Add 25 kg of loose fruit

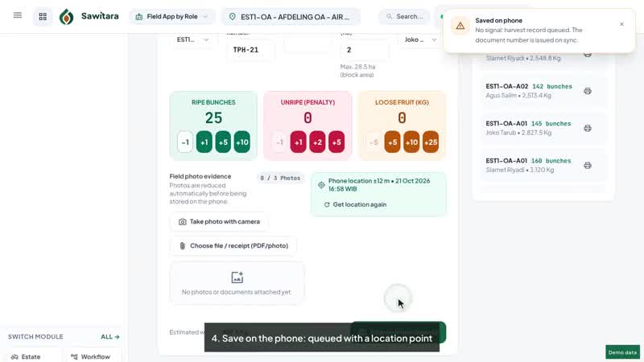click(x=431, y=142)
